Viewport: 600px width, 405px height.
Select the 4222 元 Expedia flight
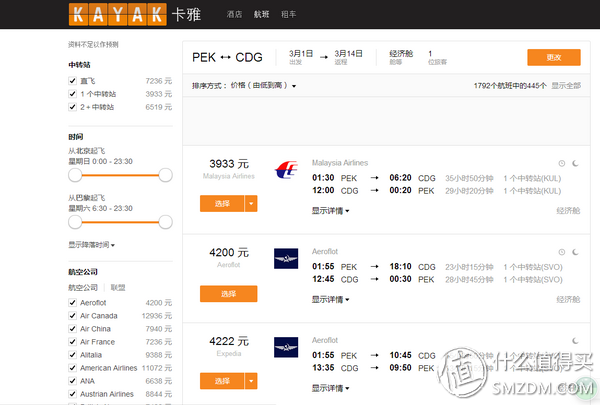(x=222, y=381)
